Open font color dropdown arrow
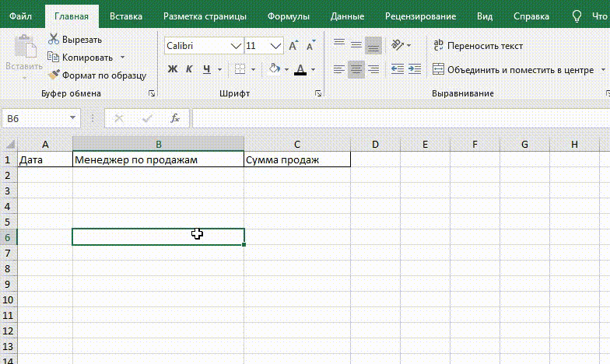Screen dimensions: 610x364 313,70
